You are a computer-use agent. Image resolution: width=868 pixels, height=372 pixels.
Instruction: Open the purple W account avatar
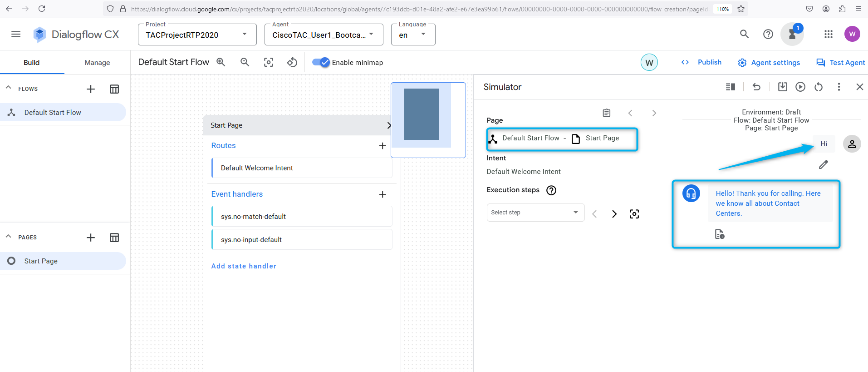pyautogui.click(x=852, y=34)
